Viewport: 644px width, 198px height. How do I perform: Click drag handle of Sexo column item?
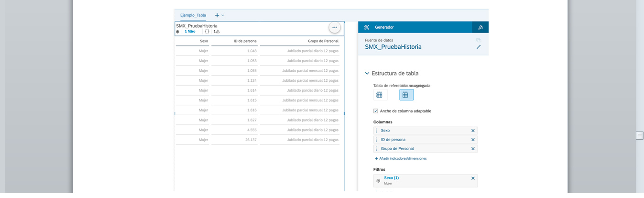376,131
